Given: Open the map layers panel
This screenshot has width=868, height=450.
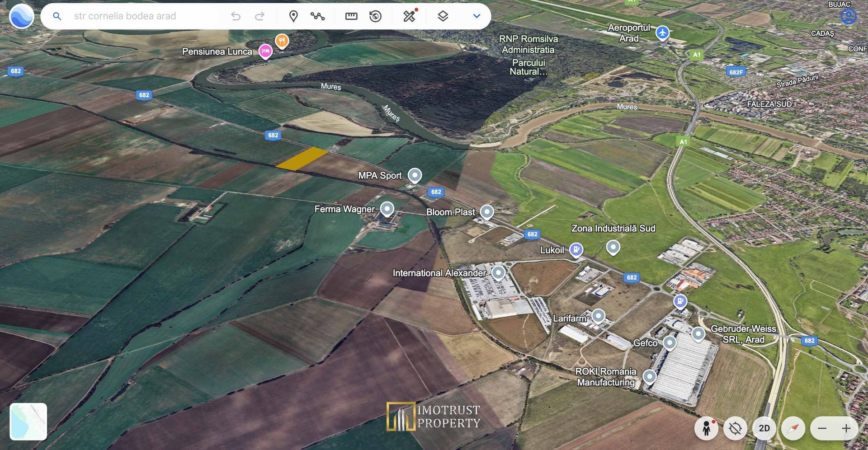Looking at the screenshot, I should pos(443,16).
